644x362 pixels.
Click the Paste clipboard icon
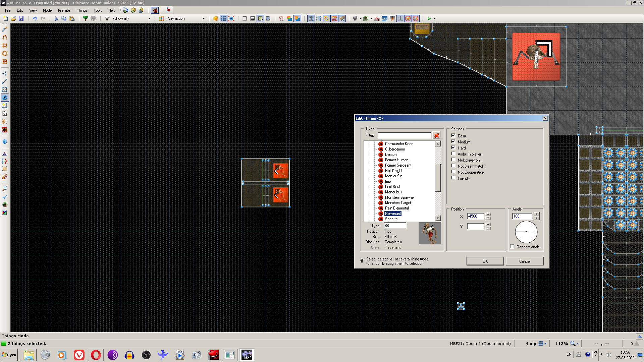tap(72, 18)
